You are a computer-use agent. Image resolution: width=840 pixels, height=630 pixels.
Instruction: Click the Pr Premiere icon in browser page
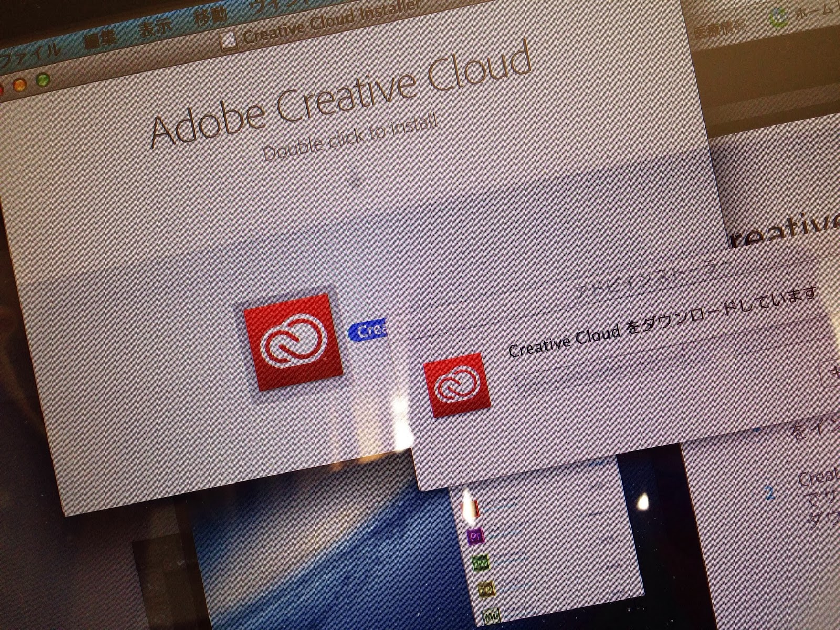tap(475, 537)
